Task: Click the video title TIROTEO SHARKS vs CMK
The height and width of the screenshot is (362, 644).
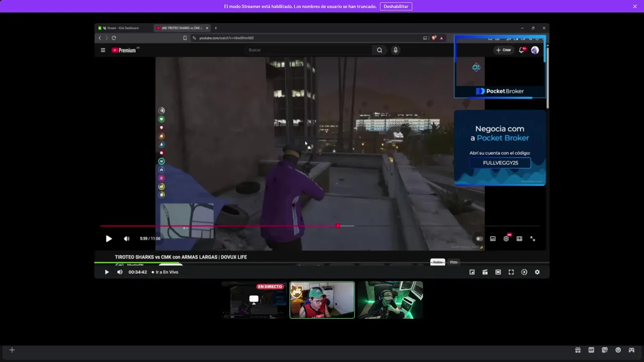Action: 181,257
